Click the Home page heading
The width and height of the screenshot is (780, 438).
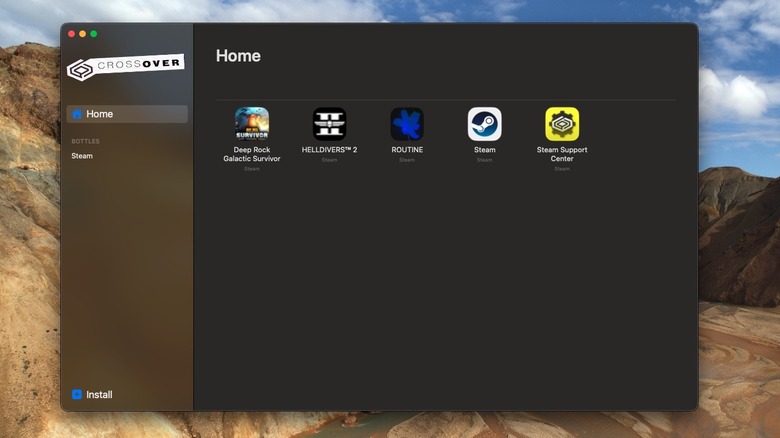click(x=238, y=56)
